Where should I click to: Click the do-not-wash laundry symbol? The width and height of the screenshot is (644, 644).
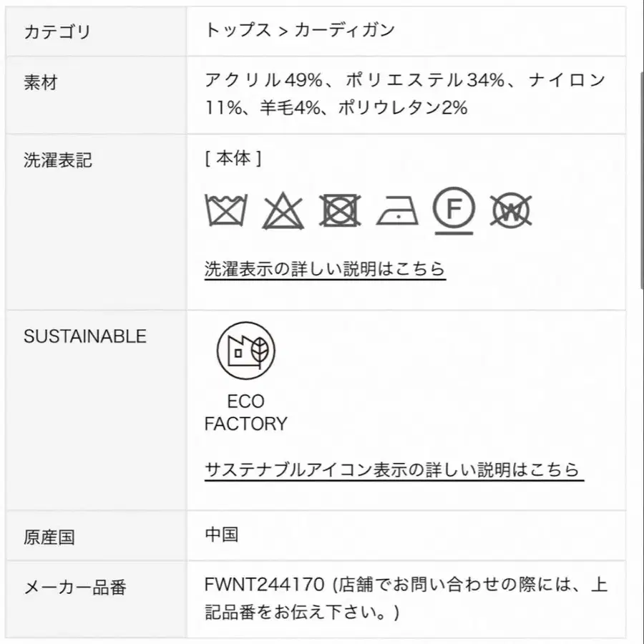(x=225, y=211)
